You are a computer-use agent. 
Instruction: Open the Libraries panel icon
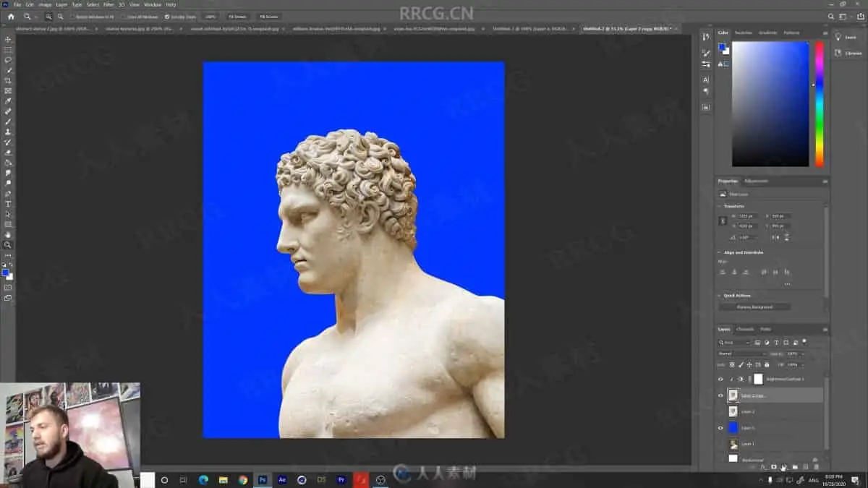(838, 53)
